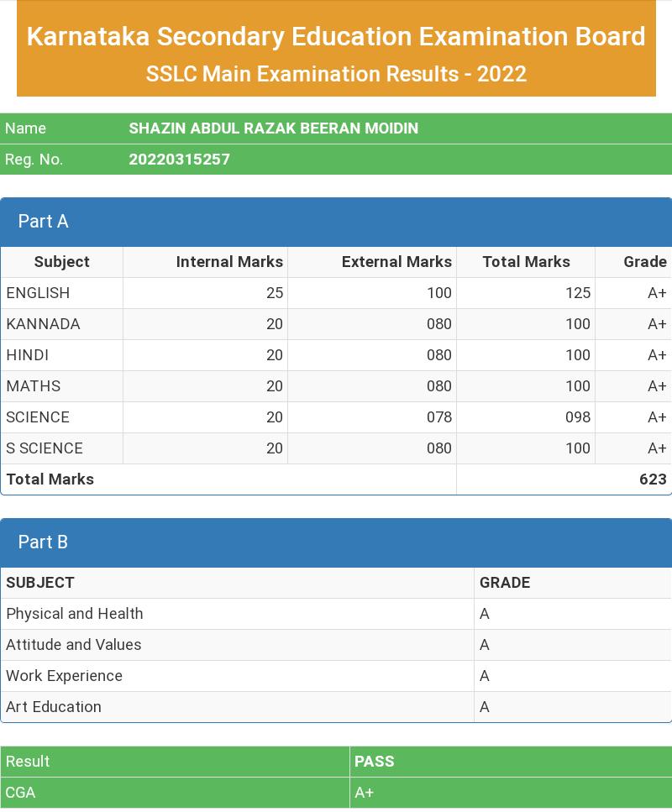Image resolution: width=672 pixels, height=812 pixels.
Task: Click the Name label
Action: coord(25,128)
